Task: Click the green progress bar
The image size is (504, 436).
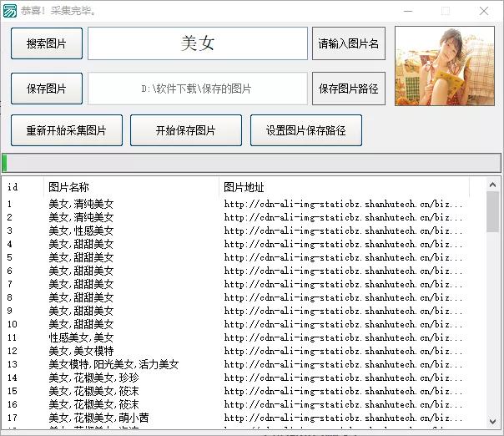Action: point(251,163)
